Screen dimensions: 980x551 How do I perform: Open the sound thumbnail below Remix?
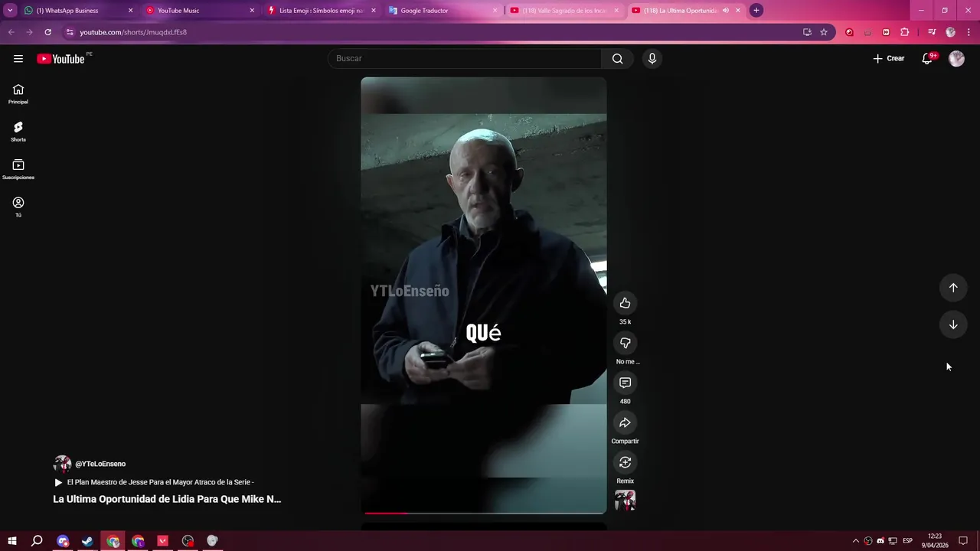625,500
